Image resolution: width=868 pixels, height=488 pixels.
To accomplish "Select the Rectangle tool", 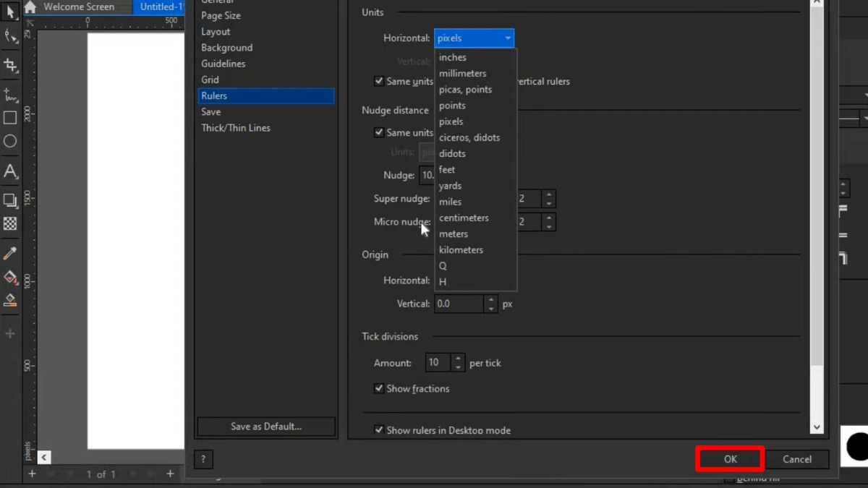I will pyautogui.click(x=10, y=118).
